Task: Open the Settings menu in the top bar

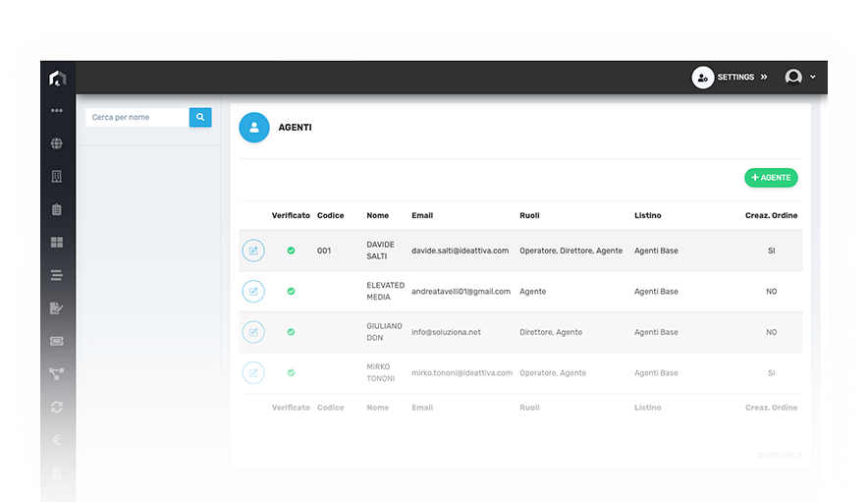Action: point(735,77)
